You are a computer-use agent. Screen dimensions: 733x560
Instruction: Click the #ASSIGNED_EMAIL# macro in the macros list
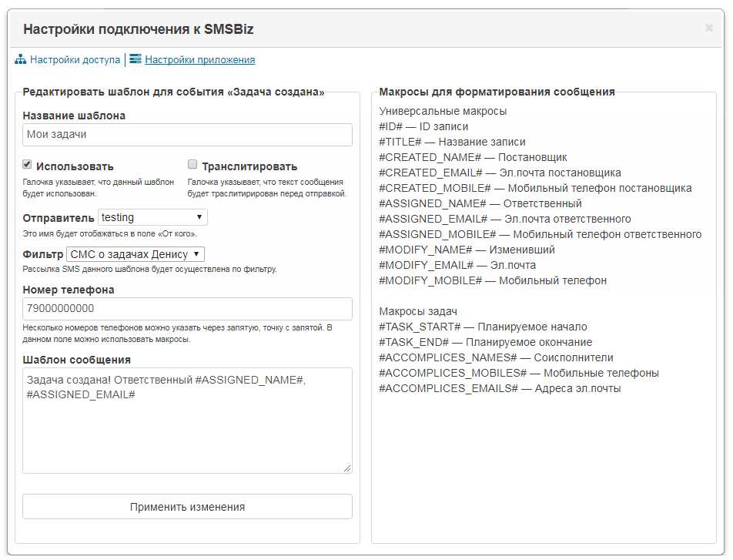coord(505,219)
